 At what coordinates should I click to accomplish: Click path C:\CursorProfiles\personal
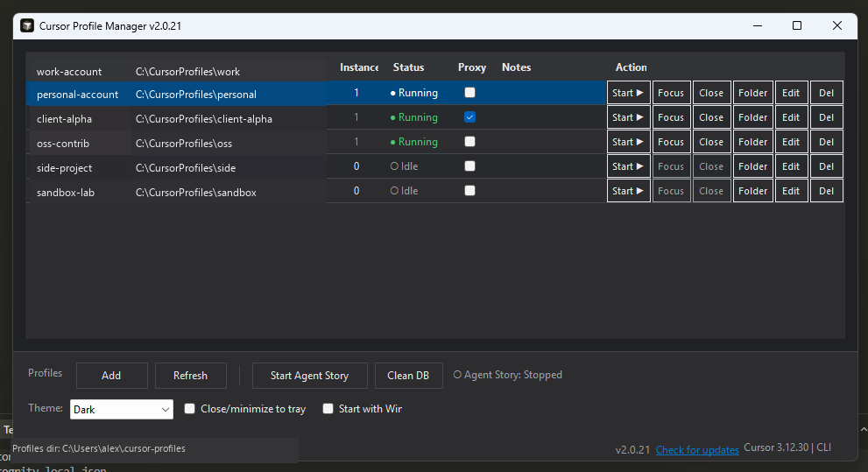tap(196, 95)
